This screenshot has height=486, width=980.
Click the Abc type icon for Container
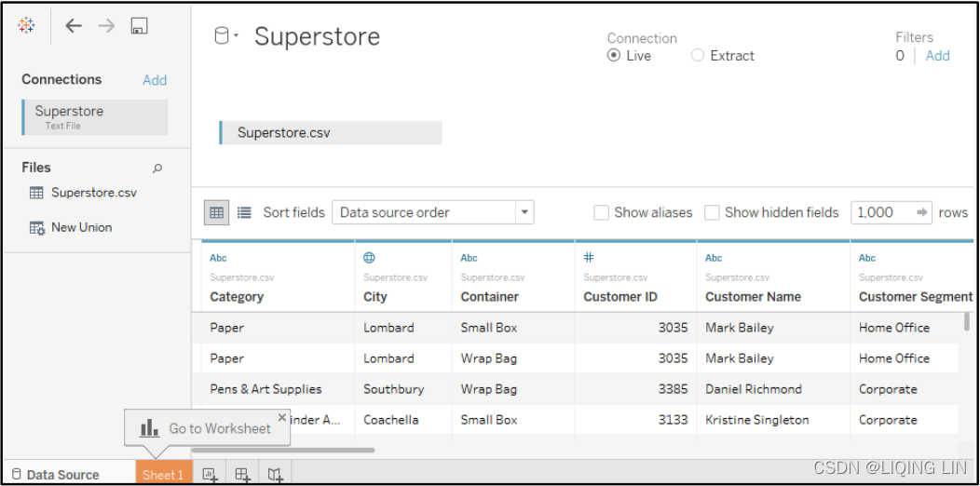469,257
